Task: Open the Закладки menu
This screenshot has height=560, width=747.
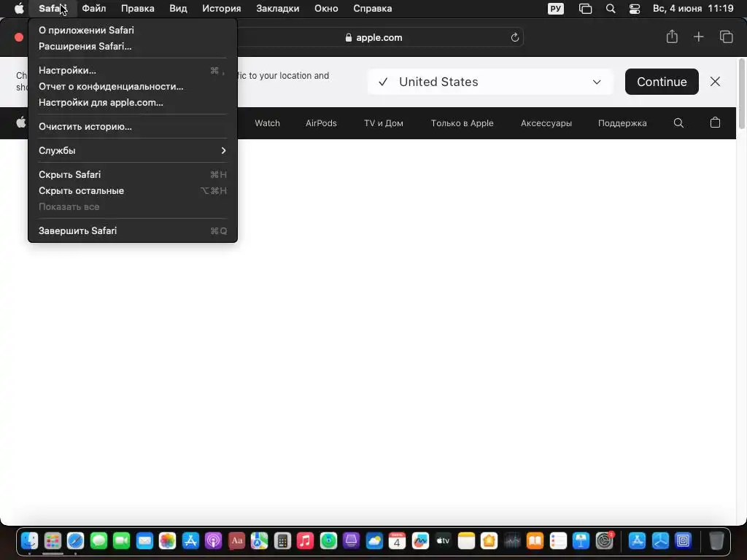Action: pos(278,9)
